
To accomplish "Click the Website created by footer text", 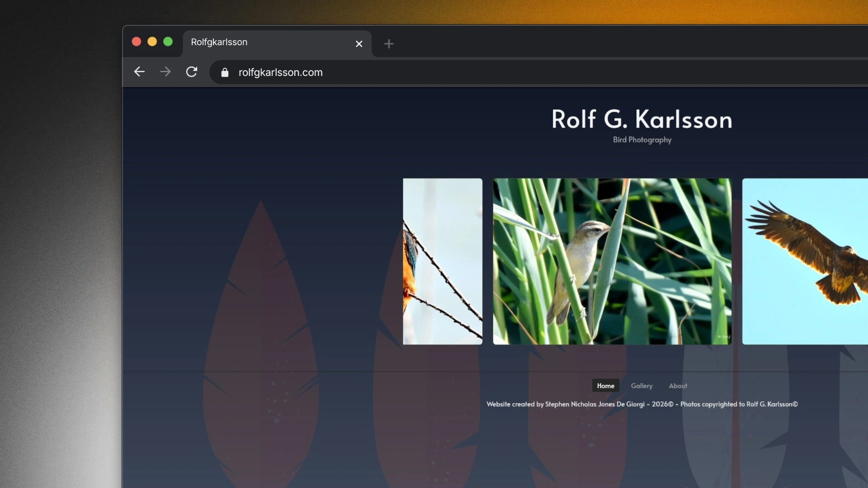I will (642, 404).
